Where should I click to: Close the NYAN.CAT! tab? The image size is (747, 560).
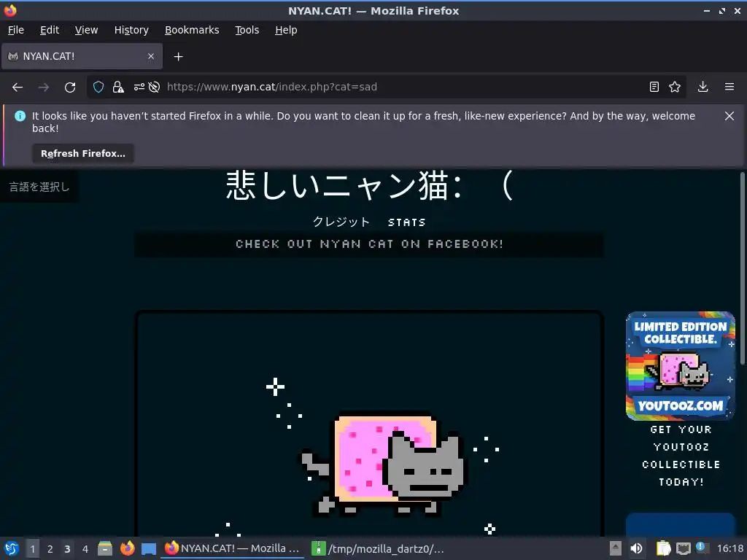click(x=151, y=56)
